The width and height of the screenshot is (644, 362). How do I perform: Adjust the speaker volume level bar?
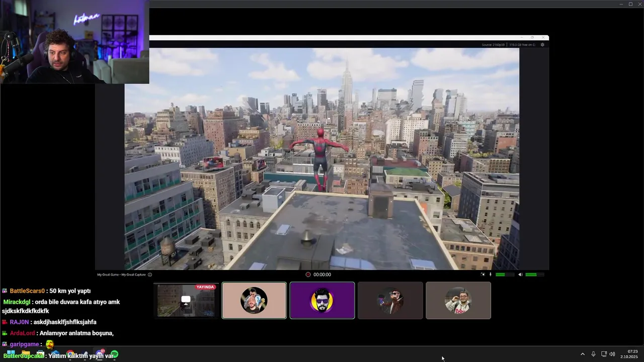point(534,275)
